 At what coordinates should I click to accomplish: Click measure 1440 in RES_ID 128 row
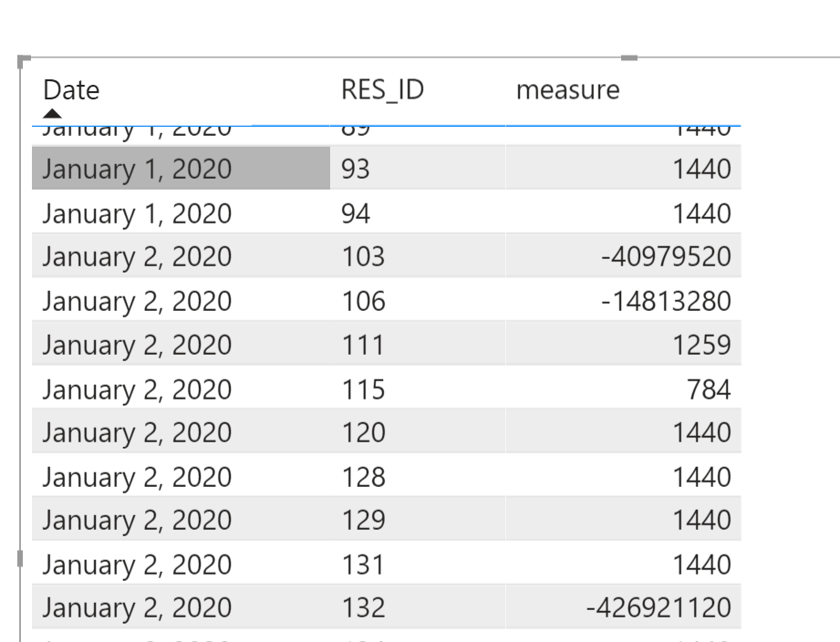tap(701, 477)
